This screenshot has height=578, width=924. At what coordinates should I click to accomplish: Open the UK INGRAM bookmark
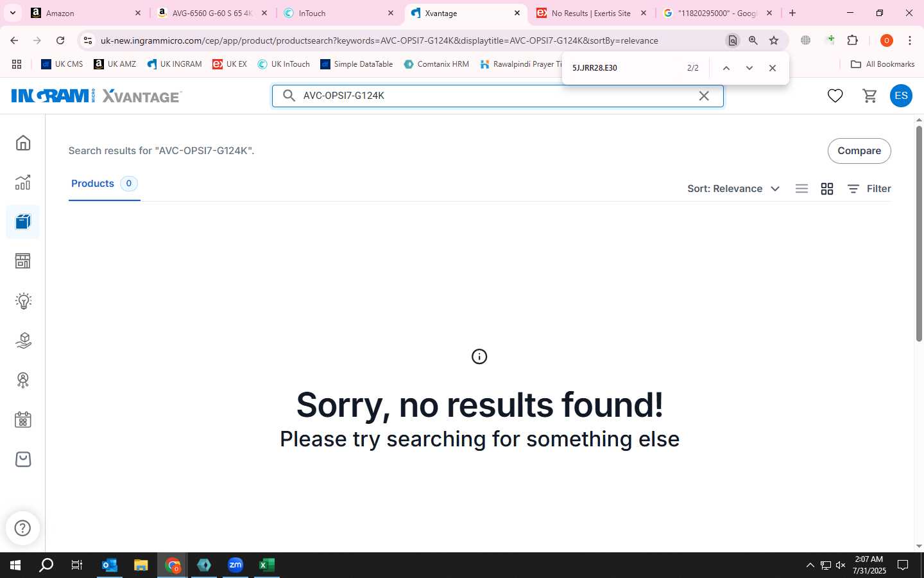[175, 64]
